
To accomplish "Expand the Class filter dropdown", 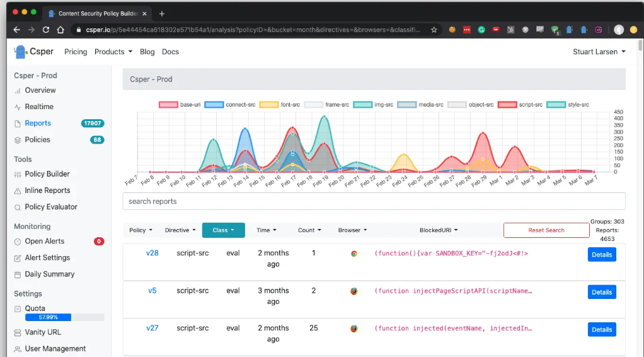I will click(x=223, y=230).
